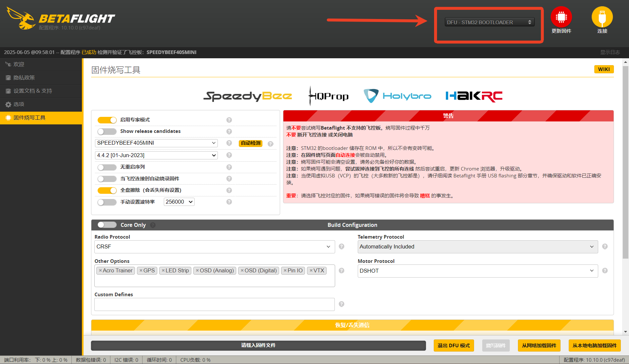Open help icon for Motor Protocol
The height and width of the screenshot is (364, 629).
pos(605,271)
